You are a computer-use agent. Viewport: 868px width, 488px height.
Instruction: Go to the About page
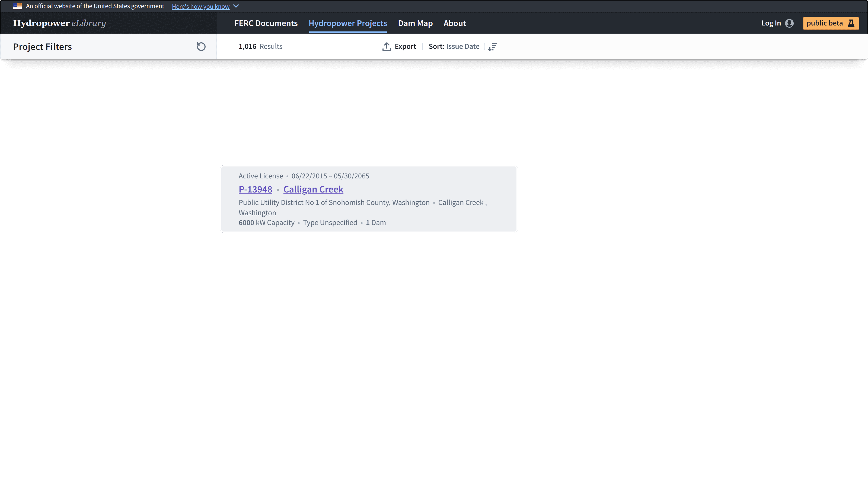click(x=455, y=23)
